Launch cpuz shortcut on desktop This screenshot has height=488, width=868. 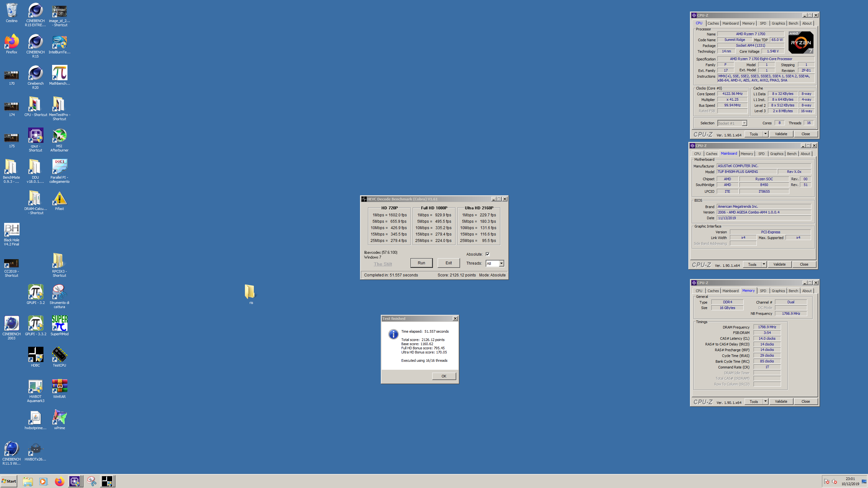click(35, 140)
